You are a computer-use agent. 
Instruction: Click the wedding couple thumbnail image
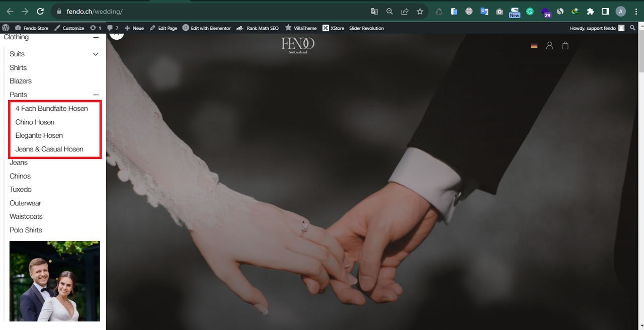[x=55, y=281]
